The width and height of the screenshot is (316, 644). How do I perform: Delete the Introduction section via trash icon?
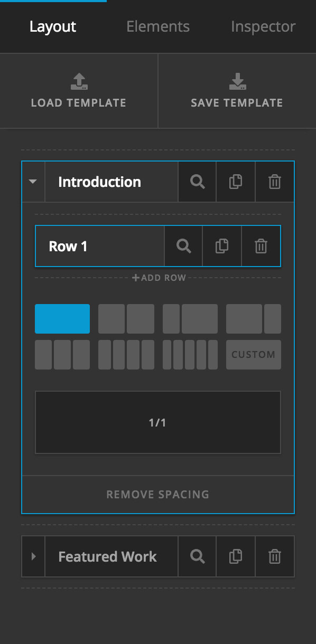(274, 182)
